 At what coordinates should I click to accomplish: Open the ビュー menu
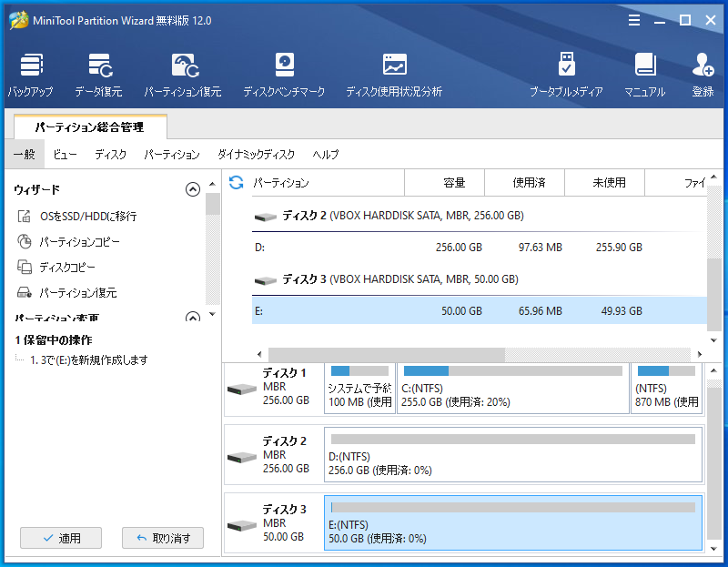(65, 154)
